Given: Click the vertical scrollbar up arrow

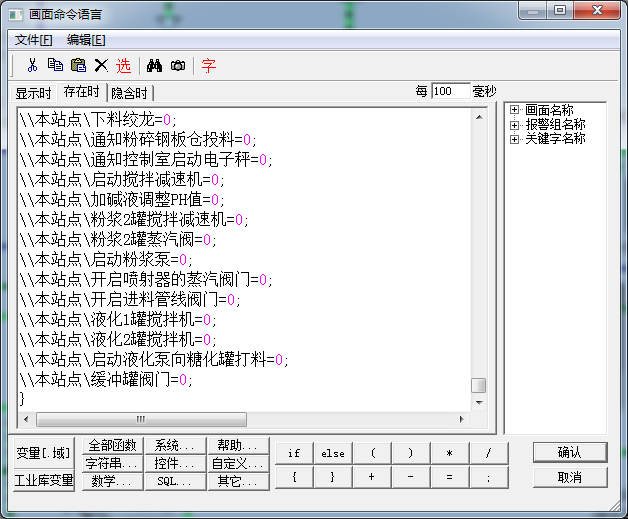Looking at the screenshot, I should point(479,117).
